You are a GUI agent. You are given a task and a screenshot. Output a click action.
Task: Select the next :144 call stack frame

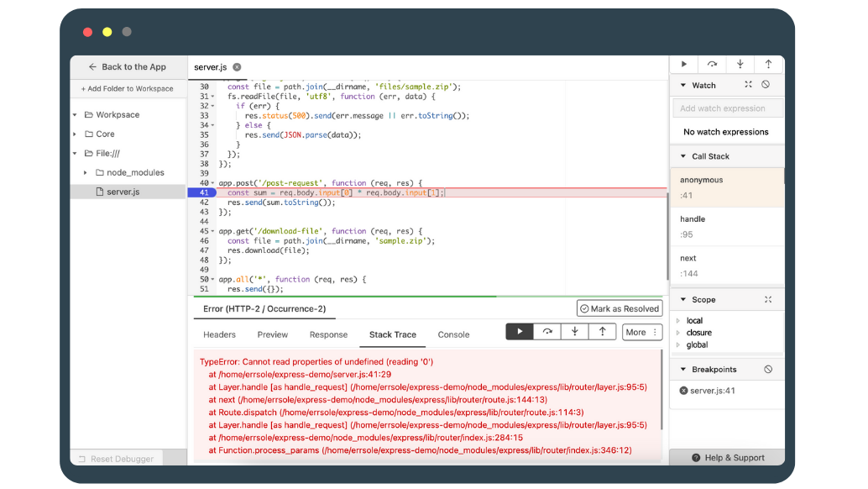727,266
